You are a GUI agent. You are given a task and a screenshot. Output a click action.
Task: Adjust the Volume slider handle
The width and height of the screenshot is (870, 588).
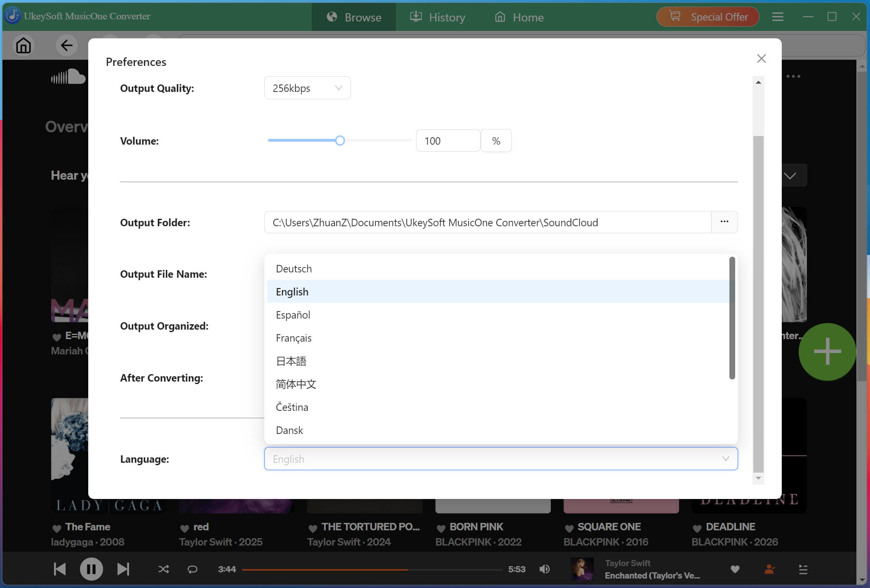(340, 141)
